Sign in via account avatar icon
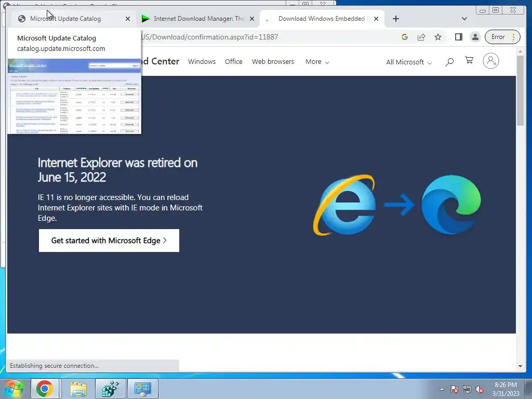The image size is (532, 399). 490,61
